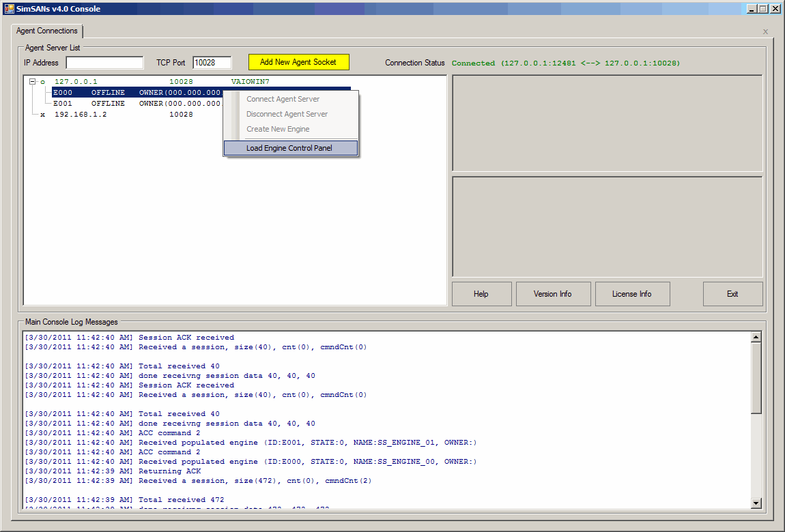785x532 pixels.
Task: Click the Version Info button
Action: tap(553, 294)
